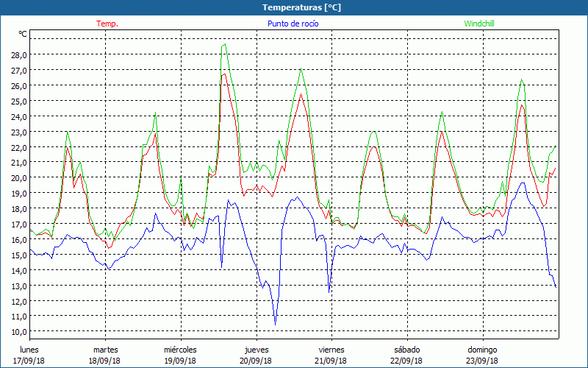Select the martes day label

tap(105, 349)
